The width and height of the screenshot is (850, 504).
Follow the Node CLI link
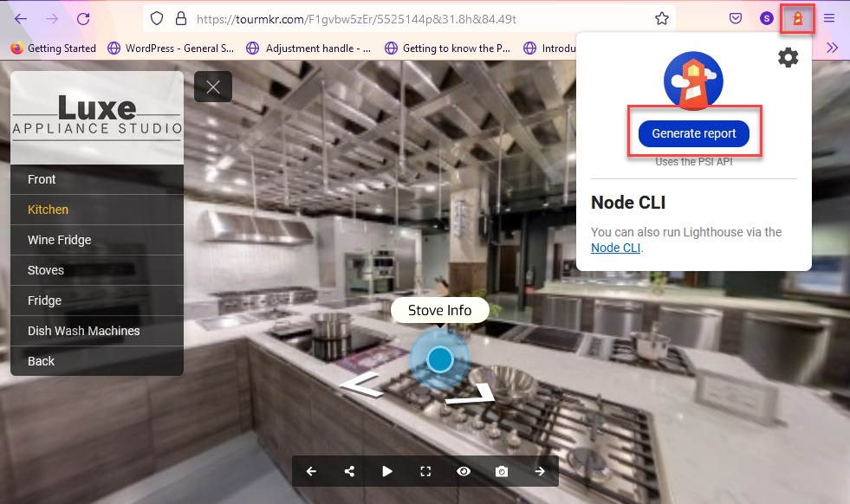(616, 248)
